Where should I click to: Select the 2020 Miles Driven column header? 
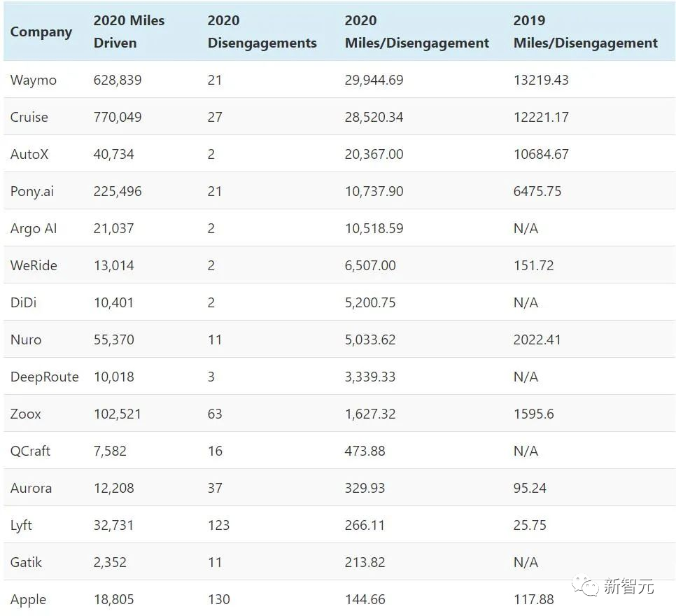129,31
